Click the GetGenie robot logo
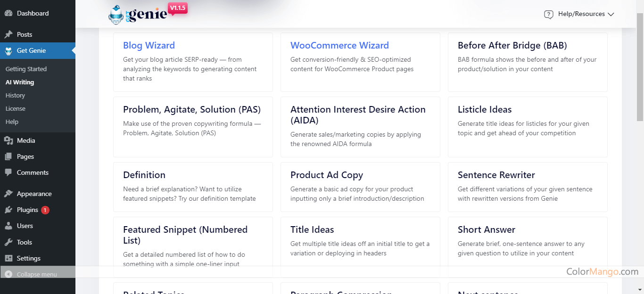Screen dimensions: 644x294 pyautogui.click(x=116, y=15)
